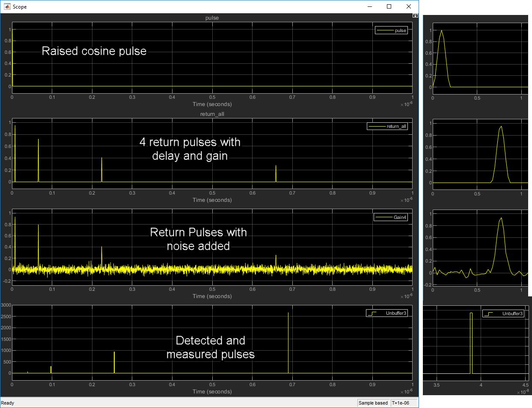
Task: Click the Gain4 legend box
Action: [391, 217]
